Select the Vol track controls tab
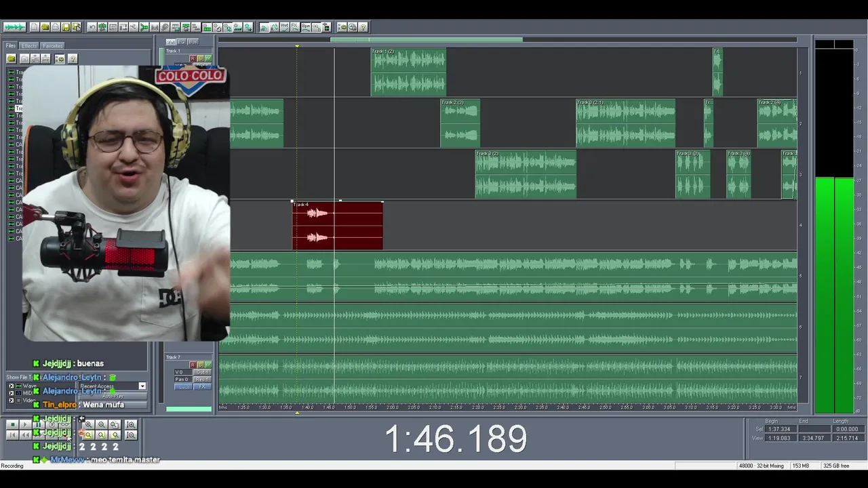 (x=170, y=41)
